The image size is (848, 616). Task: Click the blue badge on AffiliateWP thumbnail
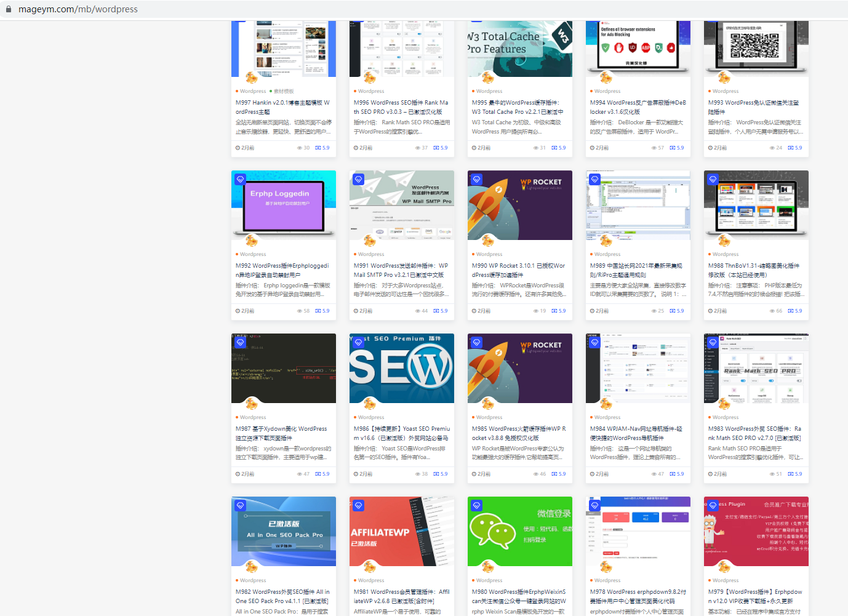359,505
